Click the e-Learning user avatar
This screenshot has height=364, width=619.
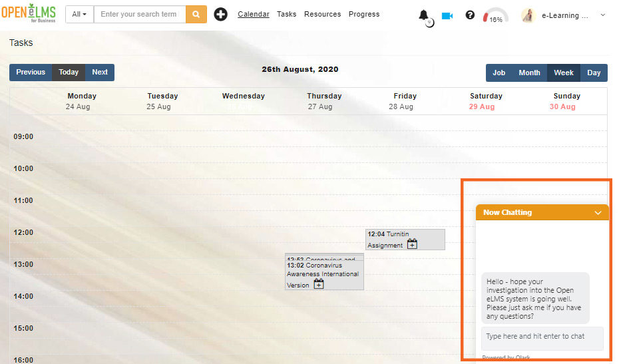(x=529, y=15)
